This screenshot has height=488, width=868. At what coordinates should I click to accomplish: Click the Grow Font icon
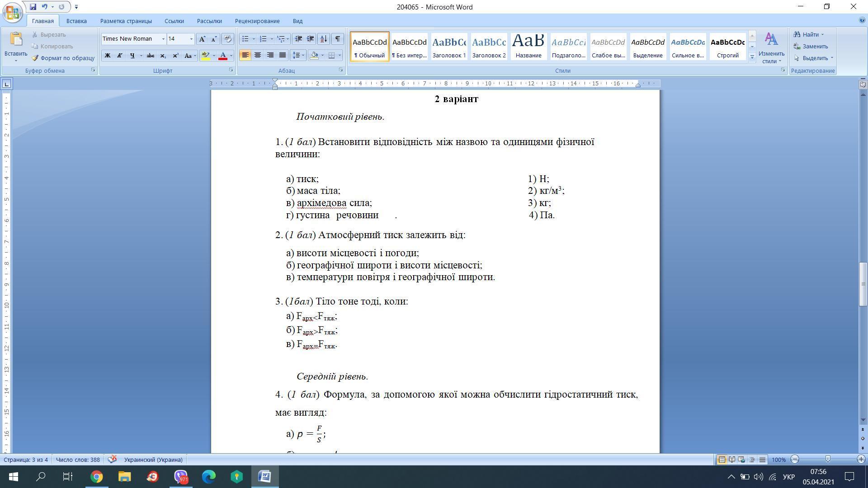(202, 39)
